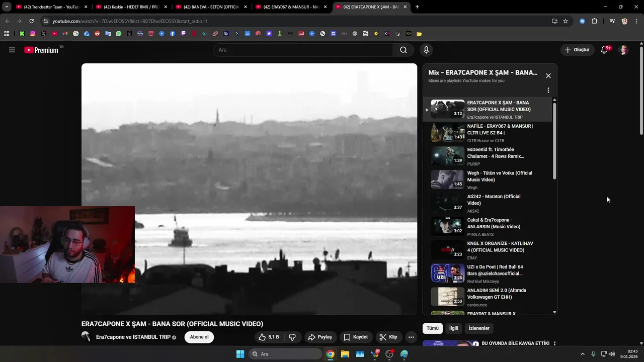This screenshot has height=362, width=644.
Task: Open WhatsApp bookmark
Action: coord(119,34)
